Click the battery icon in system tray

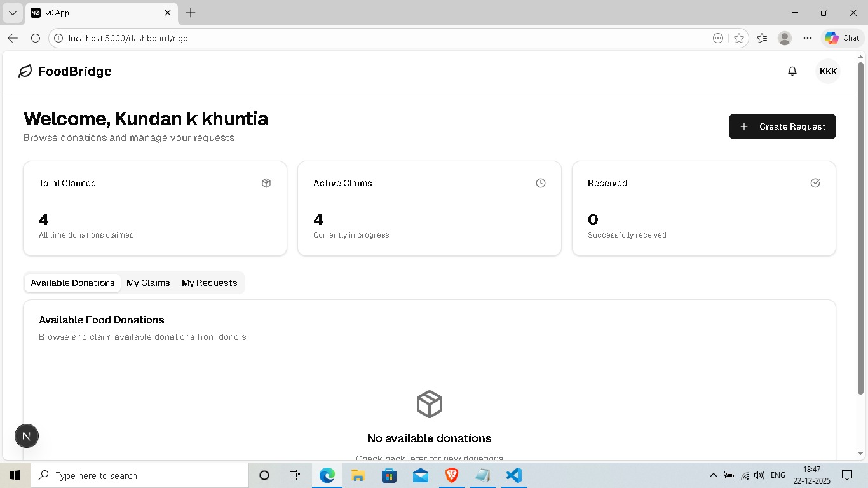[x=729, y=475]
